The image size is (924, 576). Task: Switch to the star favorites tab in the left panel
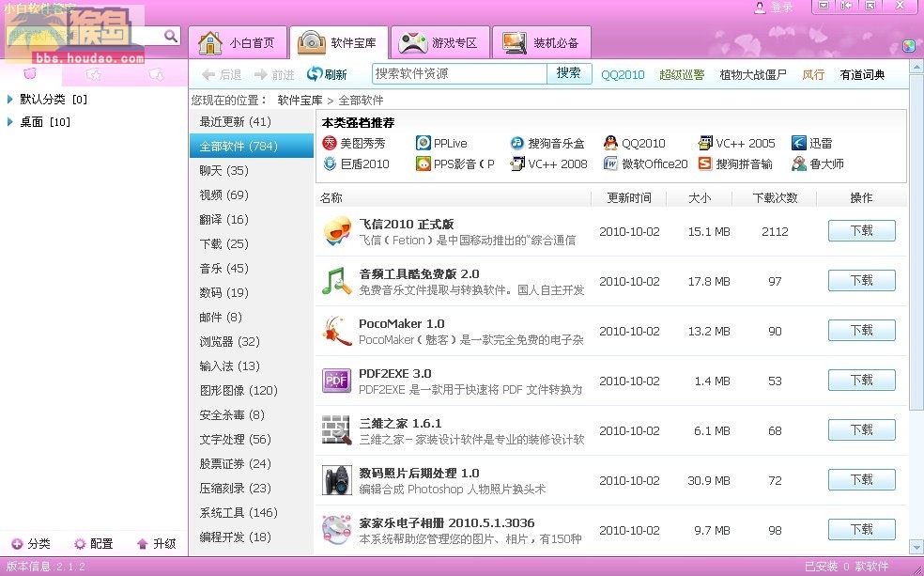point(94,73)
